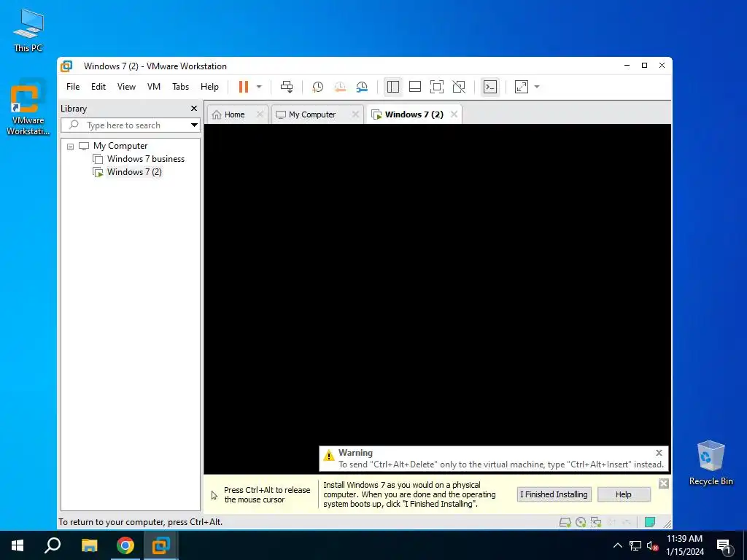Click the hard disk status icon
Image resolution: width=747 pixels, height=560 pixels.
point(565,522)
